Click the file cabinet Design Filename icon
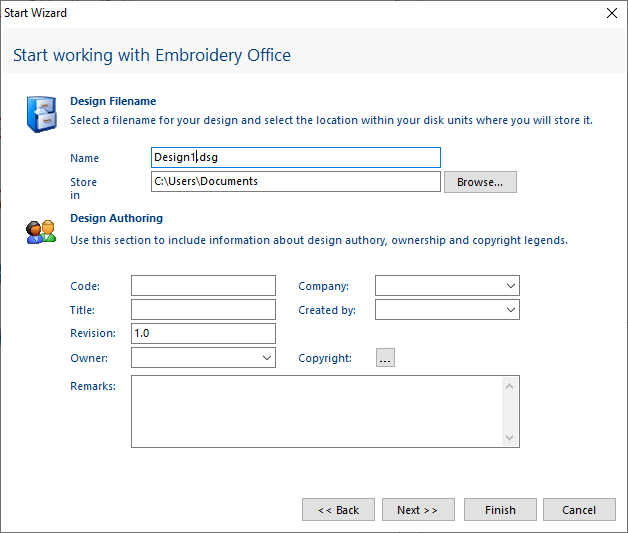Image resolution: width=628 pixels, height=533 pixels. point(41,111)
